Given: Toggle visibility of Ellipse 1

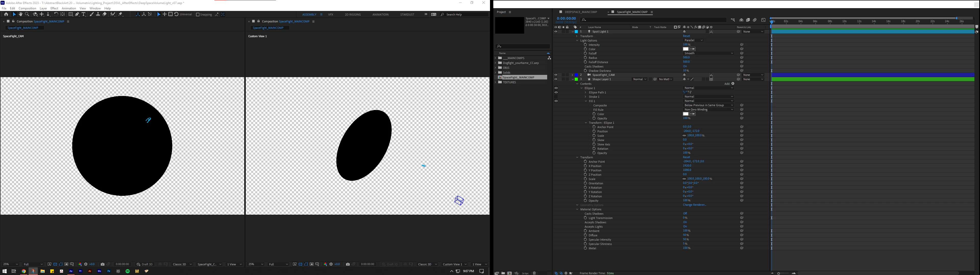Looking at the screenshot, I should pyautogui.click(x=556, y=88).
